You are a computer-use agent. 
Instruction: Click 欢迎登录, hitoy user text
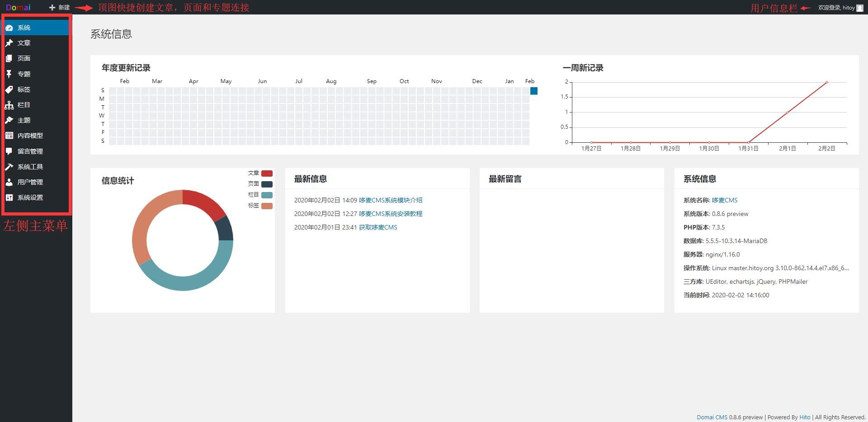coord(836,8)
